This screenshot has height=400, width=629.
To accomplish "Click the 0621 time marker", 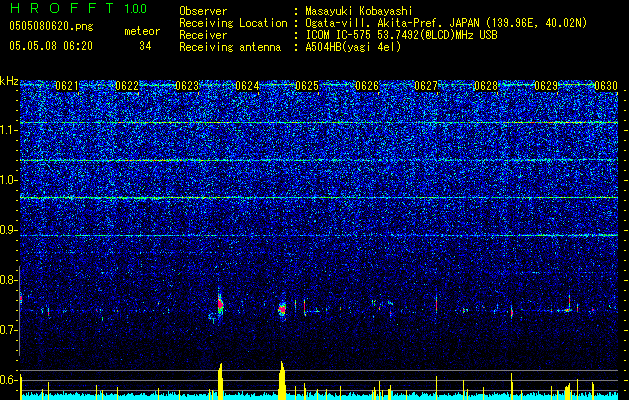I will [x=67, y=86].
